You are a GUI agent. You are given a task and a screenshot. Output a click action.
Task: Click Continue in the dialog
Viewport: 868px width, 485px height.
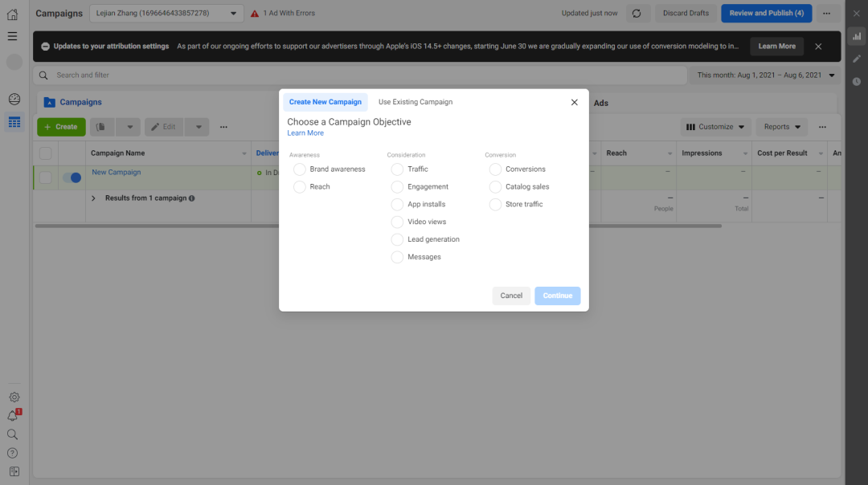tap(558, 295)
